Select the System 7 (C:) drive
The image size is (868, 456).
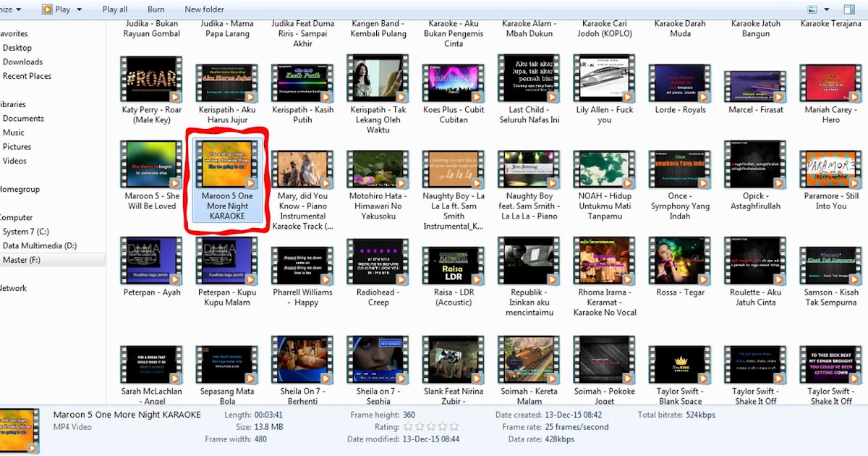click(x=25, y=232)
